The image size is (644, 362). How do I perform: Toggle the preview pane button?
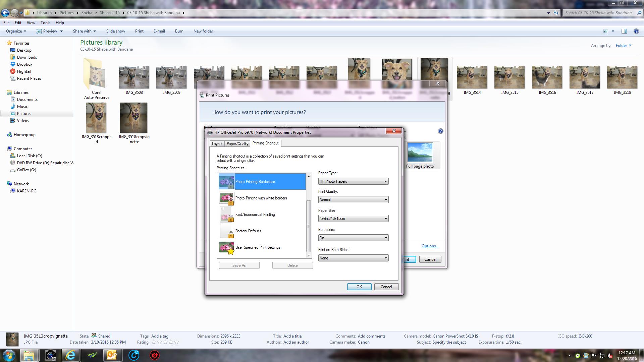pyautogui.click(x=624, y=31)
